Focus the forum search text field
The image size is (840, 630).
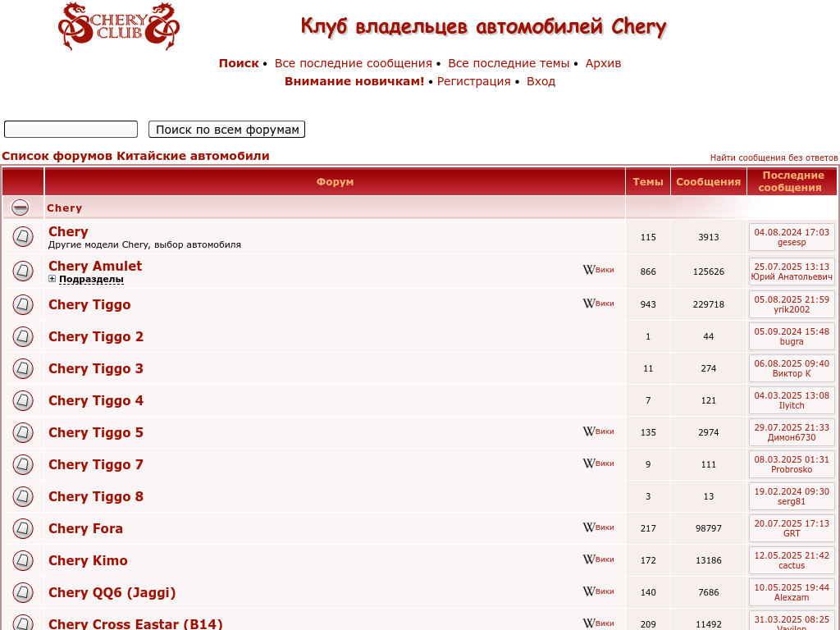(x=71, y=130)
